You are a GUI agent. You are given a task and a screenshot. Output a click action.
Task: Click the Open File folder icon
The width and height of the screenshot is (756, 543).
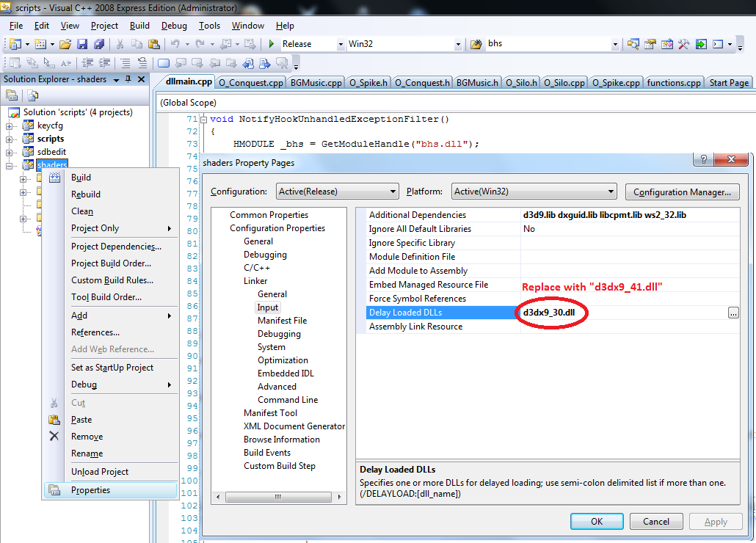(x=65, y=44)
